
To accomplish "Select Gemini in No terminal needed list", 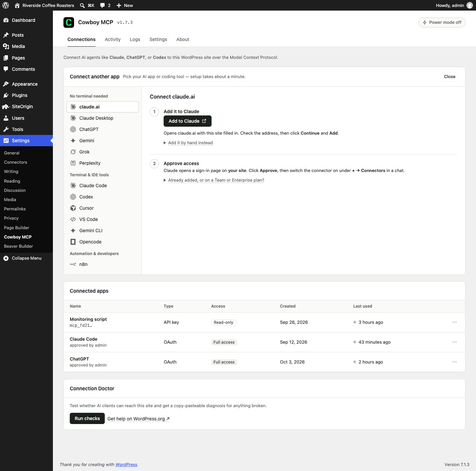I will coord(102,141).
